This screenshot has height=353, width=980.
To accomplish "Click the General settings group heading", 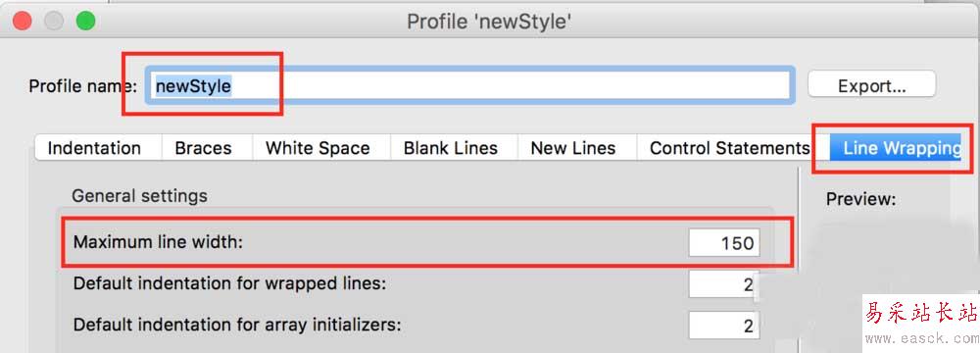I will point(139,196).
